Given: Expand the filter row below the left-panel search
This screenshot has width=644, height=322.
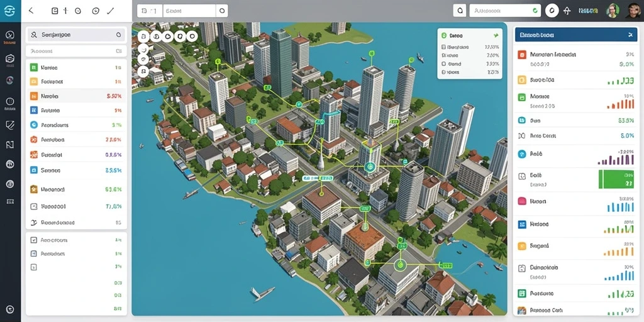Looking at the screenshot, I should [x=76, y=52].
